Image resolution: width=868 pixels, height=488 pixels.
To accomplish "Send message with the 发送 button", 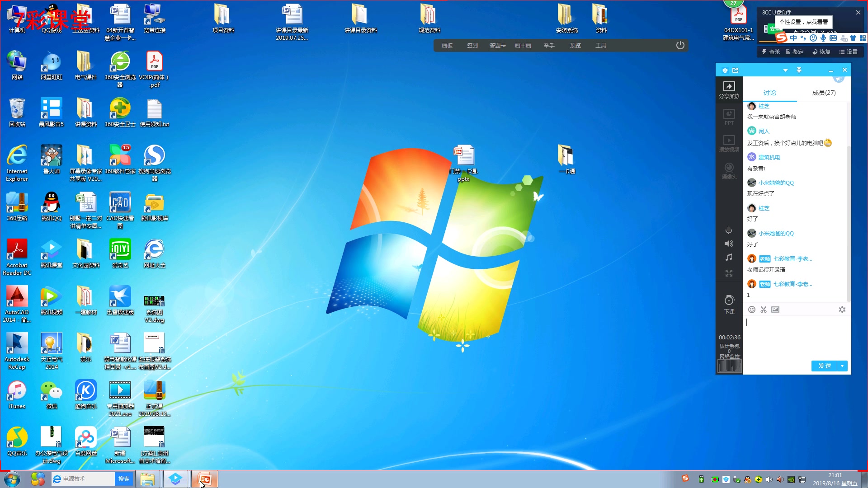I will pyautogui.click(x=825, y=366).
